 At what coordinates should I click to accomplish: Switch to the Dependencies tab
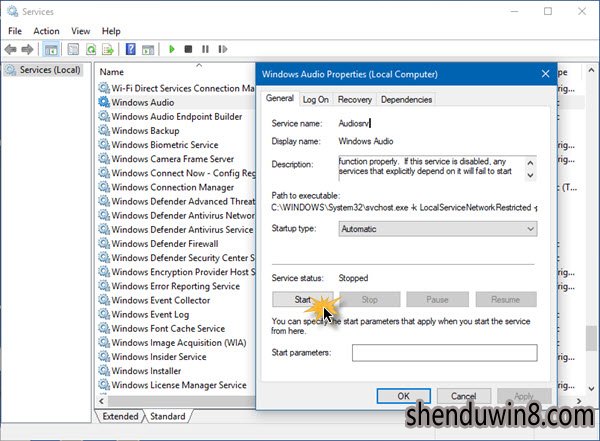(x=406, y=100)
